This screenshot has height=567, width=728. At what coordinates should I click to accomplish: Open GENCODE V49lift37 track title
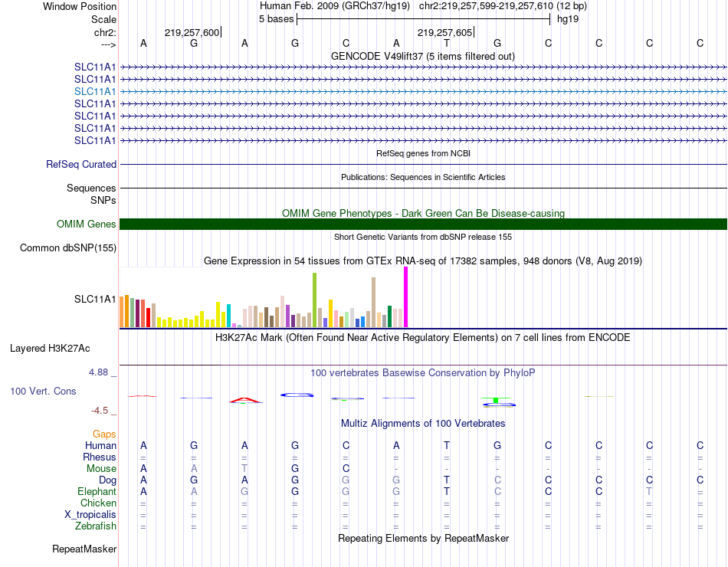(x=422, y=56)
